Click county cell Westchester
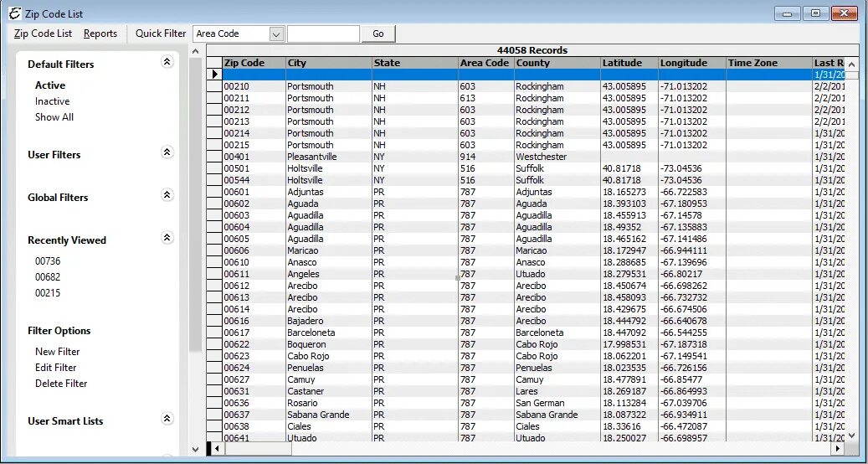This screenshot has width=868, height=464. [x=557, y=157]
